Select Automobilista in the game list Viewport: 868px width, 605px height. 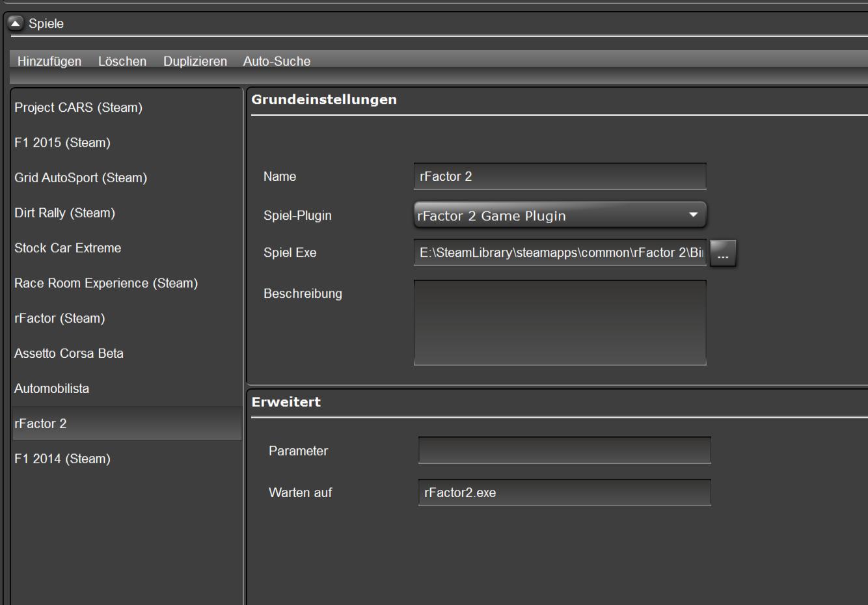127,388
